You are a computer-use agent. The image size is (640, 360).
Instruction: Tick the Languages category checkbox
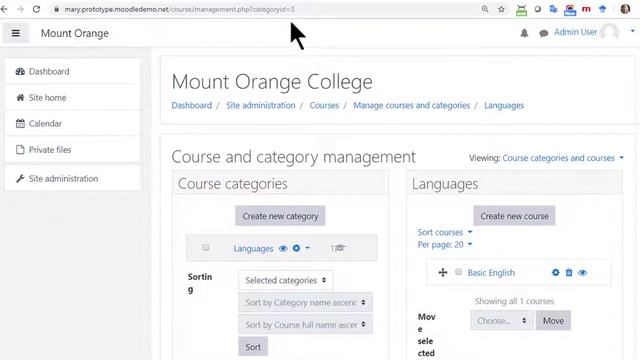(x=206, y=247)
